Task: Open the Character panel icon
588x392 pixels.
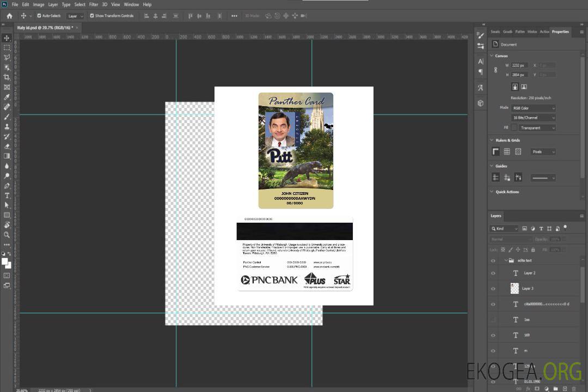Action: [480, 61]
